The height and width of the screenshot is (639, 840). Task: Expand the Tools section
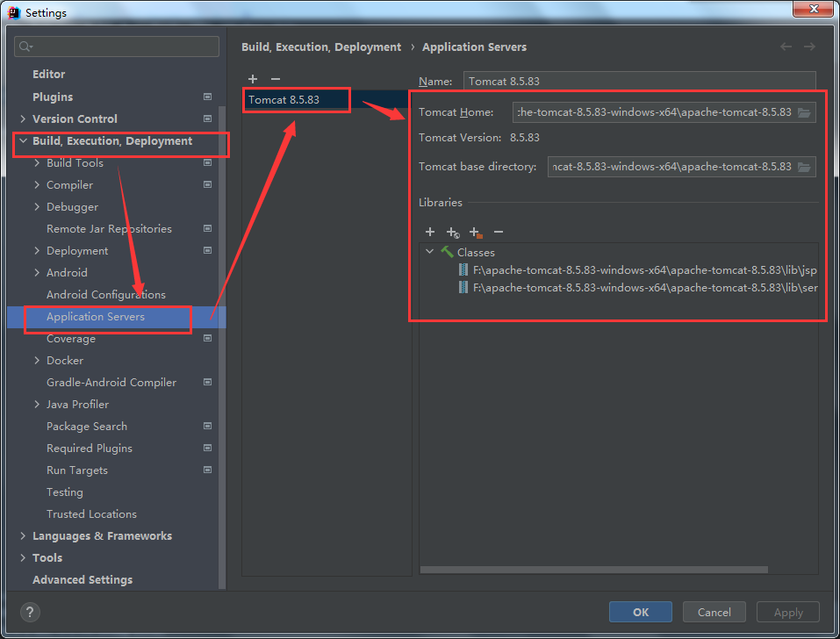(x=23, y=557)
